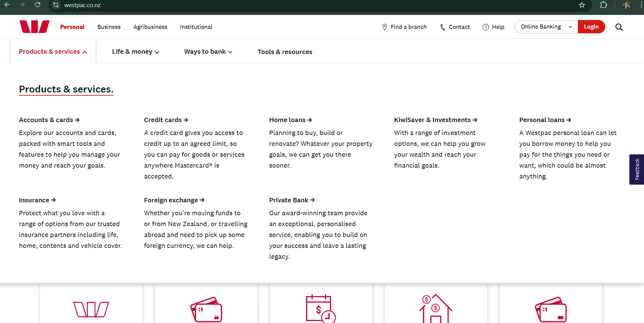This screenshot has height=323, width=644.
Task: Open the Online Banking dropdown
Action: [x=546, y=27]
